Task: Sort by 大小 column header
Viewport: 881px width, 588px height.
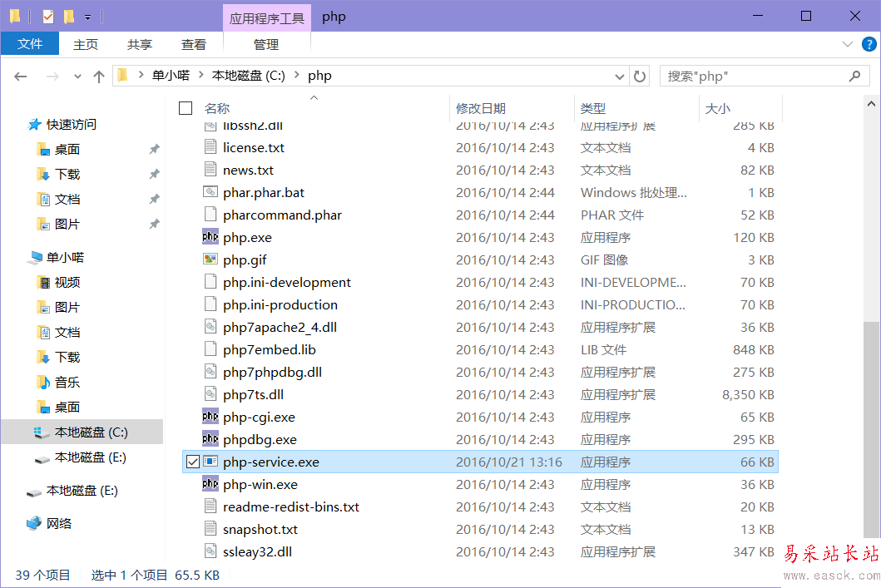Action: [717, 108]
